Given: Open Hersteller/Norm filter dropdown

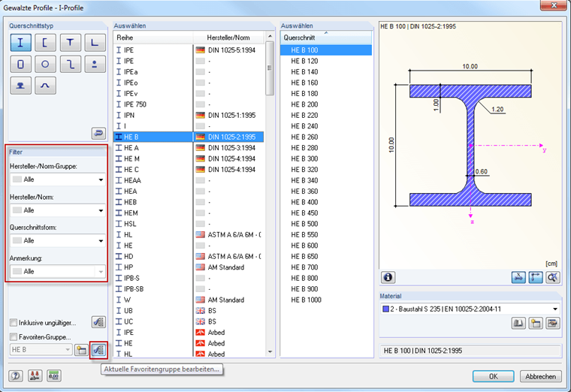Looking at the screenshot, I should pos(58,210).
